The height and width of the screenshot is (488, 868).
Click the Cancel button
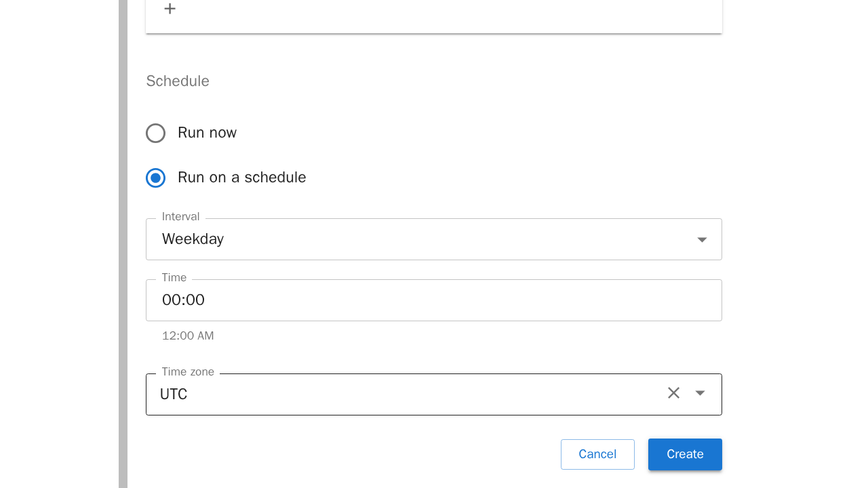pos(597,454)
